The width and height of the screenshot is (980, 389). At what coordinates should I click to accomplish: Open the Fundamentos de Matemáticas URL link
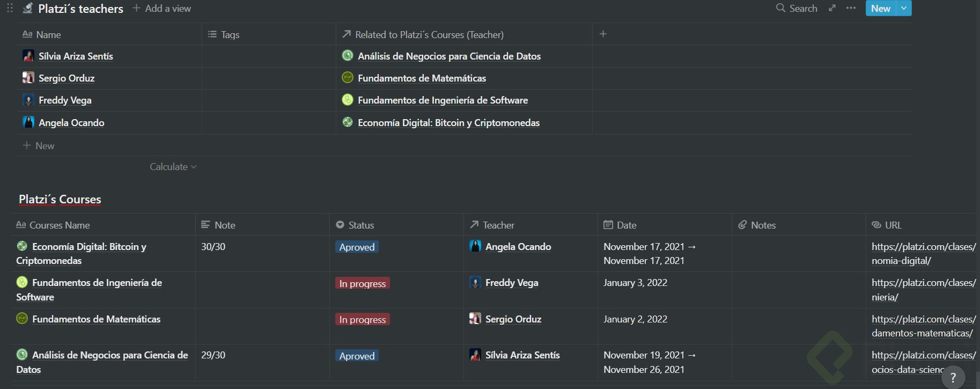(x=923, y=326)
